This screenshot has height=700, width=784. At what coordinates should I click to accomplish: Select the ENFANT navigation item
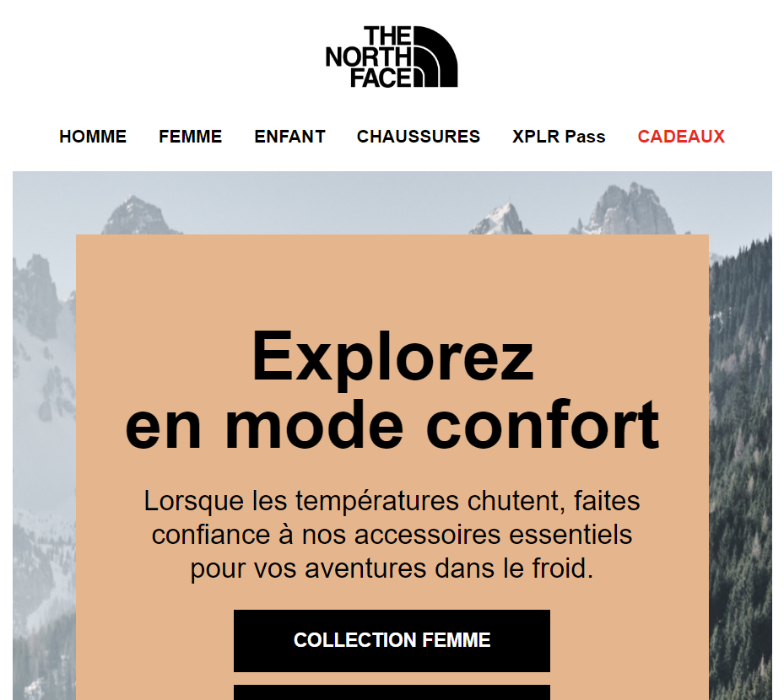(289, 137)
